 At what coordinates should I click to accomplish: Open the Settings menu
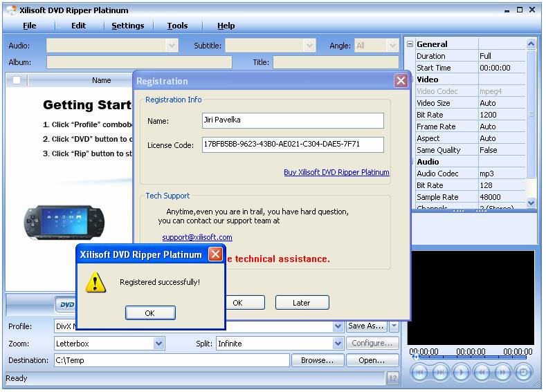(x=128, y=26)
